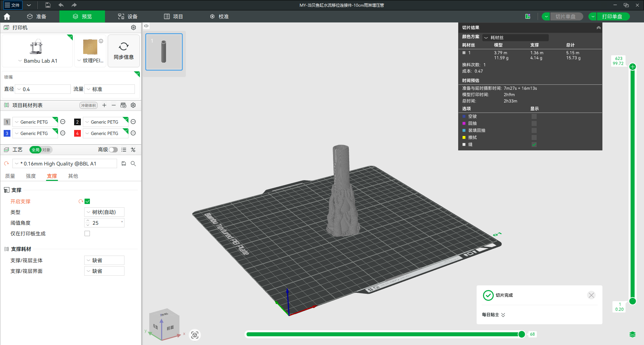This screenshot has height=345, width=644.
Task: Click the horizontal move slider handle
Action: [x=522, y=334]
